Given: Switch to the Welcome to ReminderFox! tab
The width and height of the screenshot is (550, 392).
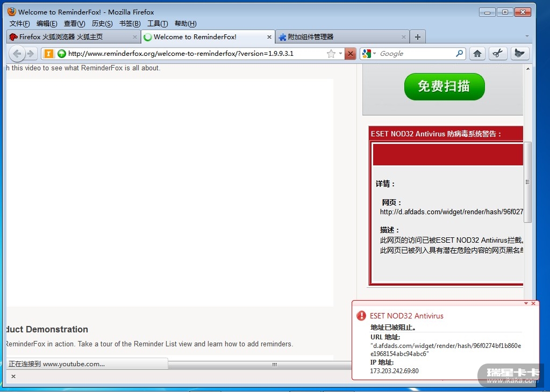Looking at the screenshot, I should pos(208,37).
